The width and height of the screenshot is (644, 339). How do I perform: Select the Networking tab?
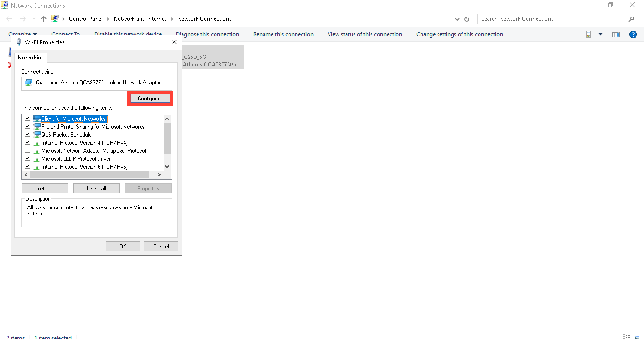(x=31, y=58)
